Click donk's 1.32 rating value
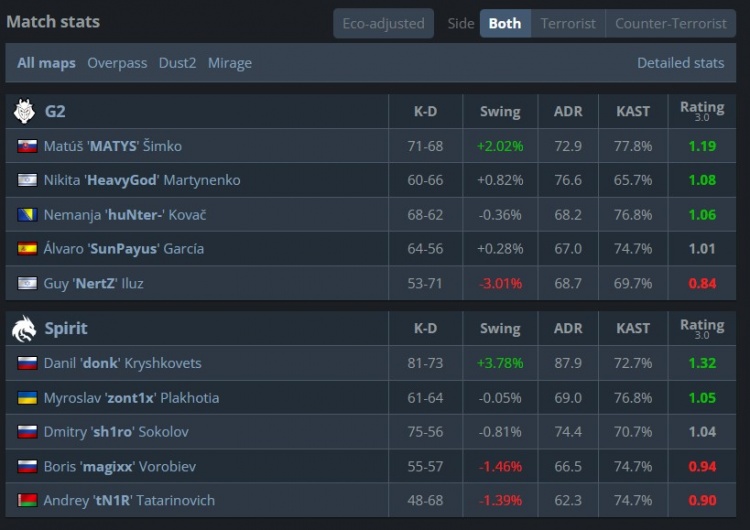This screenshot has width=750, height=530. (702, 363)
